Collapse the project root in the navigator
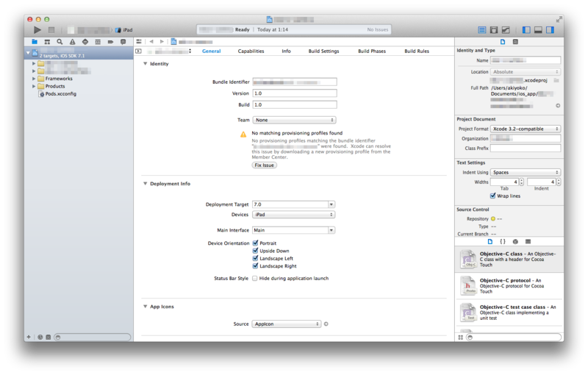 click(28, 53)
